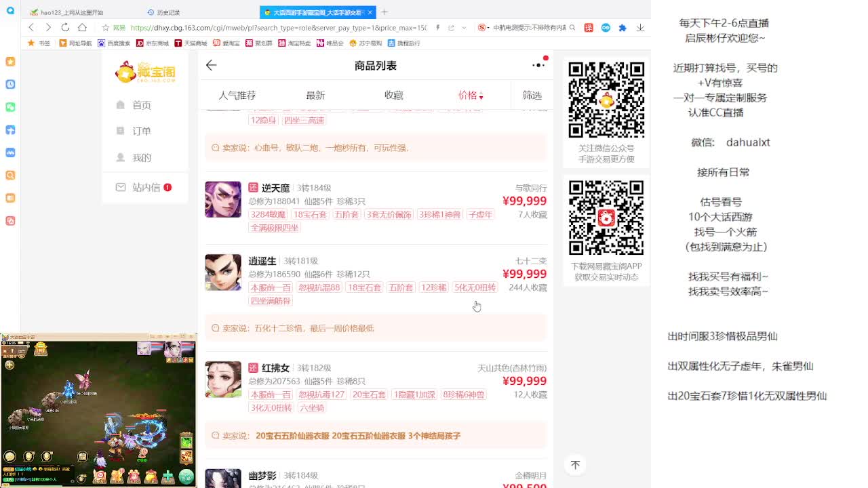Screen dimensions: 868x488
Task: Click the 幽梦影 listing name
Action: pos(262,475)
